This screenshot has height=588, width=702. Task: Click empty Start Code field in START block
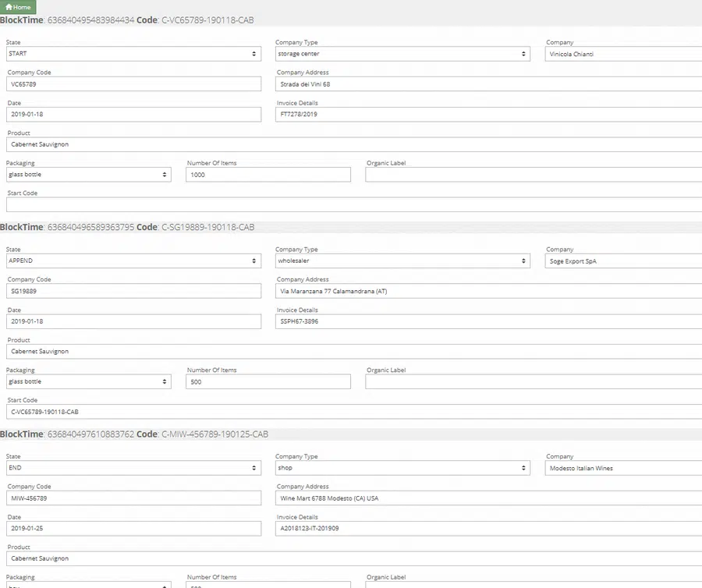tap(354, 204)
